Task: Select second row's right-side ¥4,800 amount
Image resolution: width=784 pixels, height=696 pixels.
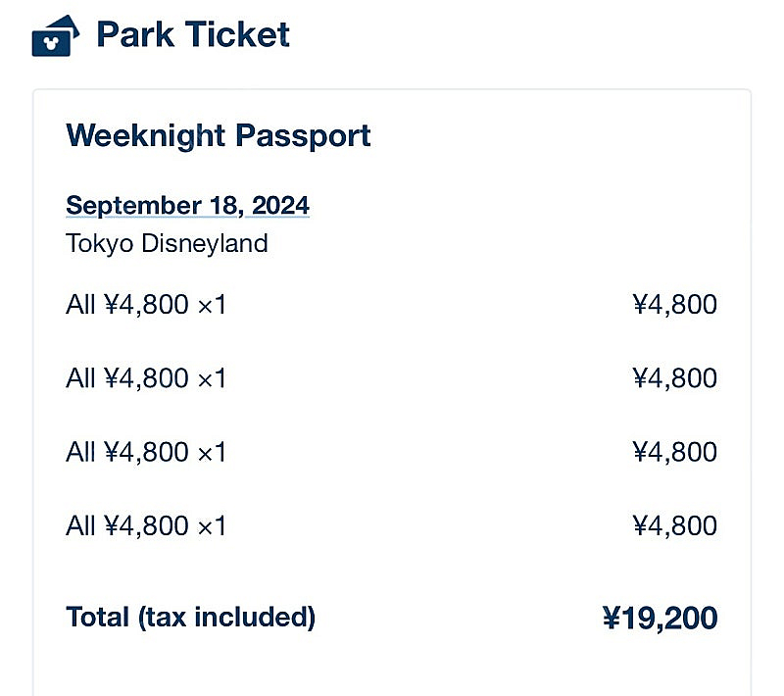Action: click(674, 378)
